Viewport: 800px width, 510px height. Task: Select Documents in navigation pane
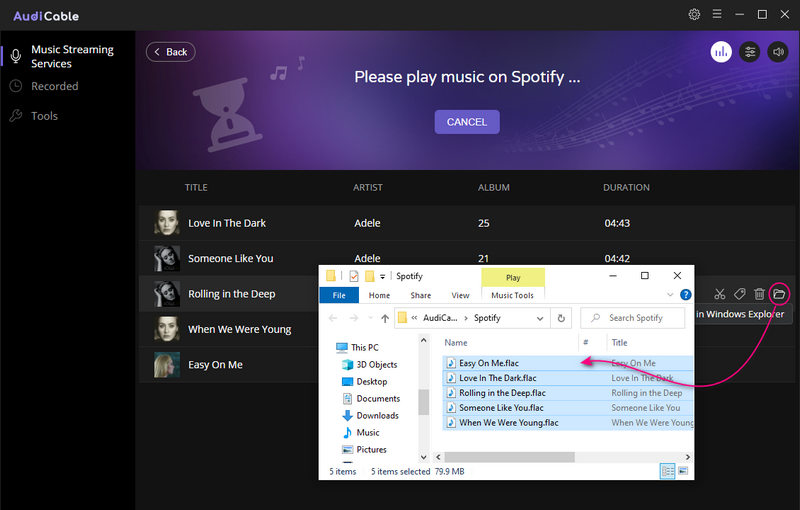click(378, 399)
